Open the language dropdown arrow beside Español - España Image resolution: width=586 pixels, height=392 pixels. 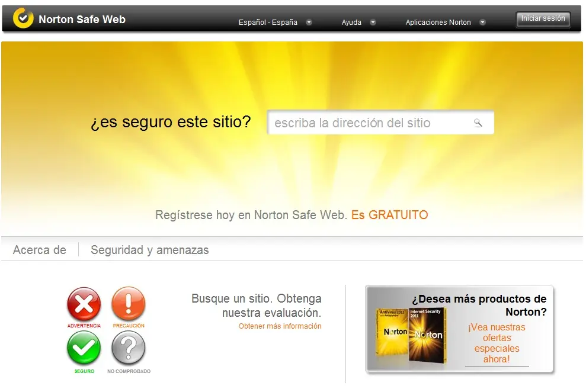tap(309, 23)
